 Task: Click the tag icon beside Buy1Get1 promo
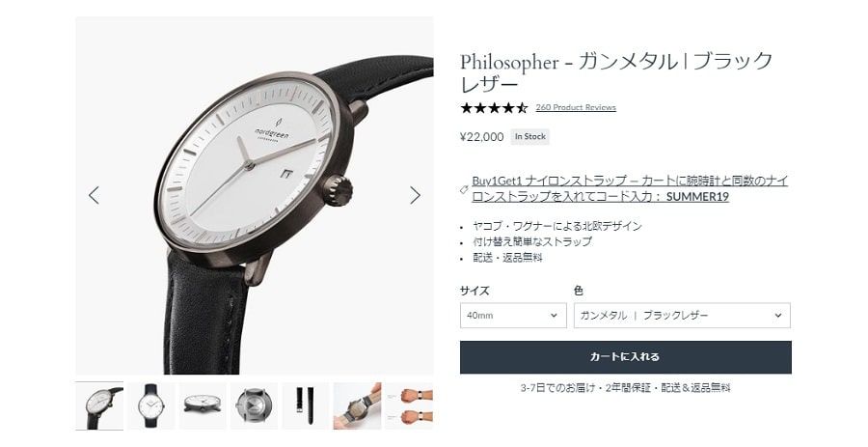[465, 189]
